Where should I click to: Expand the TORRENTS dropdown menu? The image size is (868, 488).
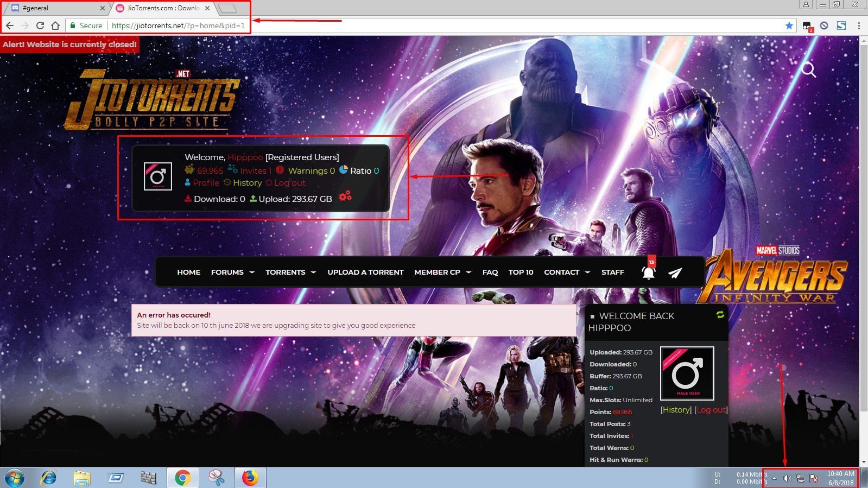[290, 272]
